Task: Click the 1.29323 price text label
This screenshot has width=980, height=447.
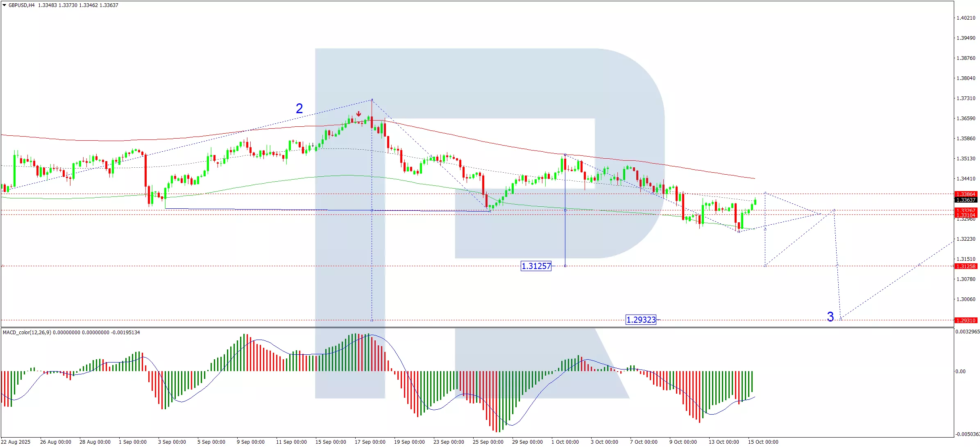Action: (x=641, y=320)
